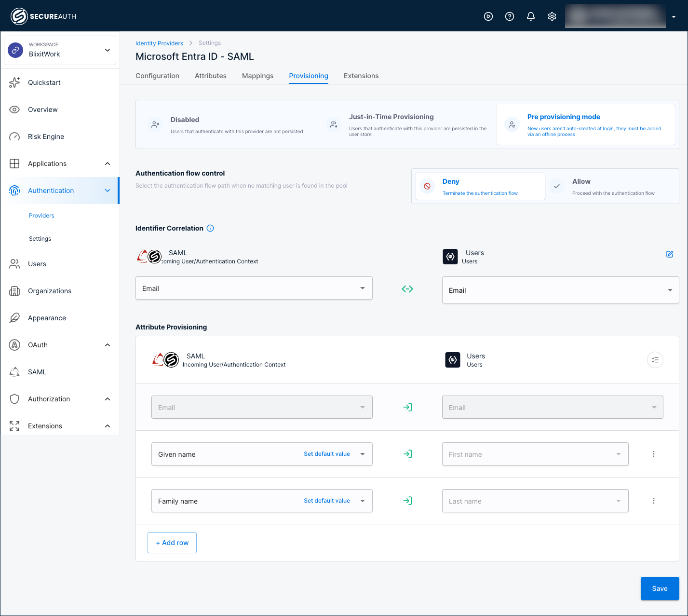Click the Save button

click(660, 589)
